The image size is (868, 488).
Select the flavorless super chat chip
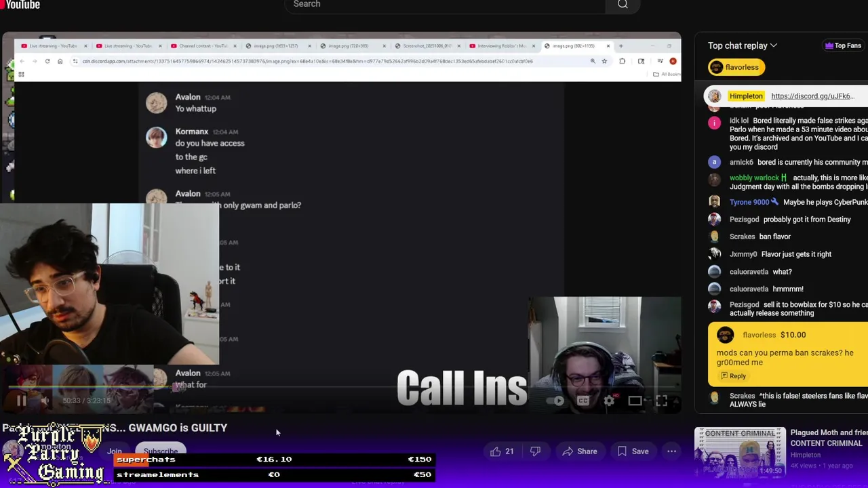point(736,67)
